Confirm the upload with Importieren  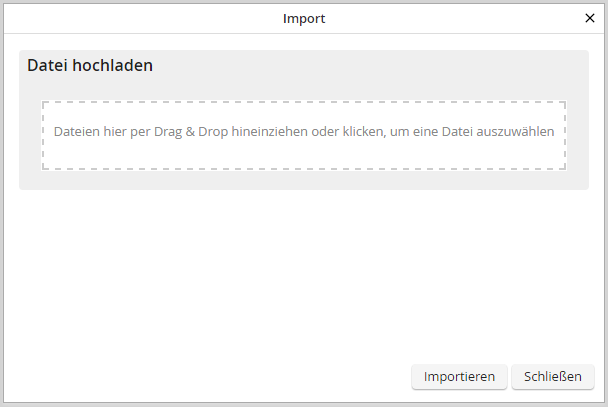tap(459, 376)
